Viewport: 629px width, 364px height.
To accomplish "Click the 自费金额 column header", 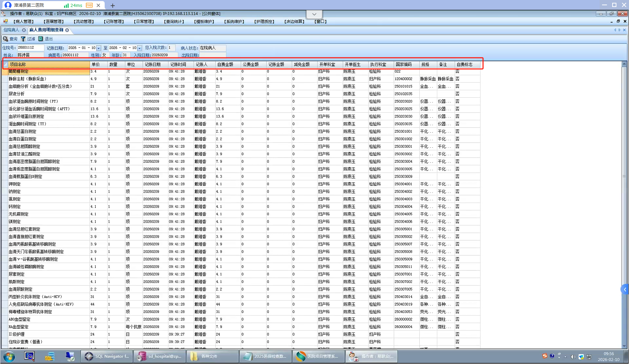I will [225, 64].
